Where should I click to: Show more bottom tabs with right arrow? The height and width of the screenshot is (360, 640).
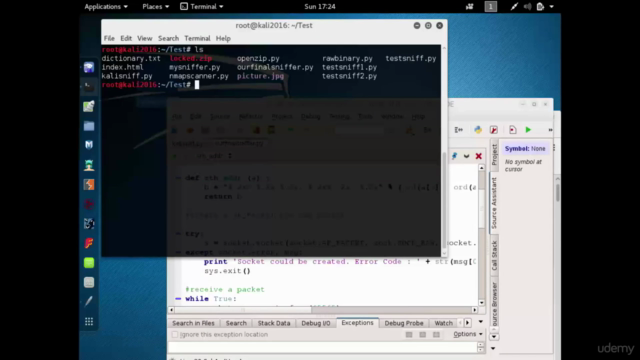tap(468, 323)
